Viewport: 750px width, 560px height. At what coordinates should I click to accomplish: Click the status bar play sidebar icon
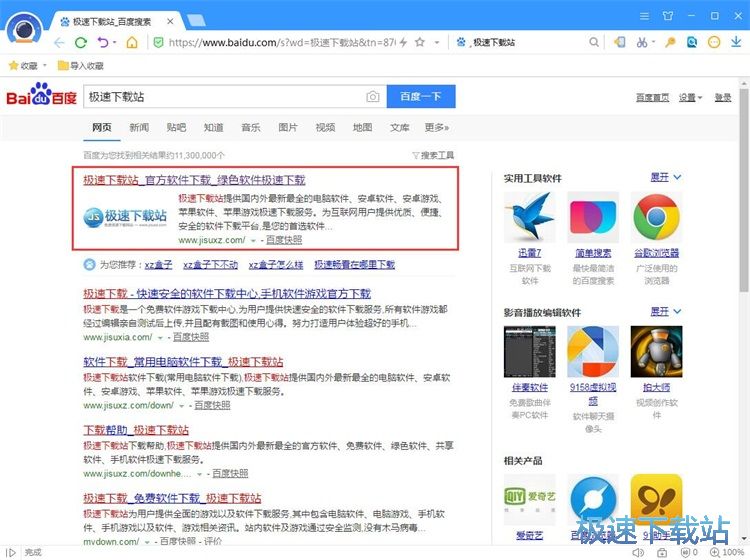(x=11, y=552)
